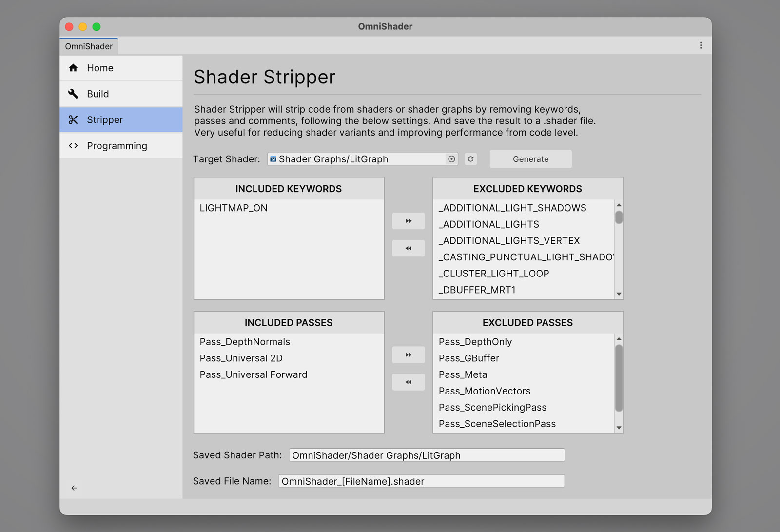Go to the Build section
The image size is (780, 532).
click(121, 94)
